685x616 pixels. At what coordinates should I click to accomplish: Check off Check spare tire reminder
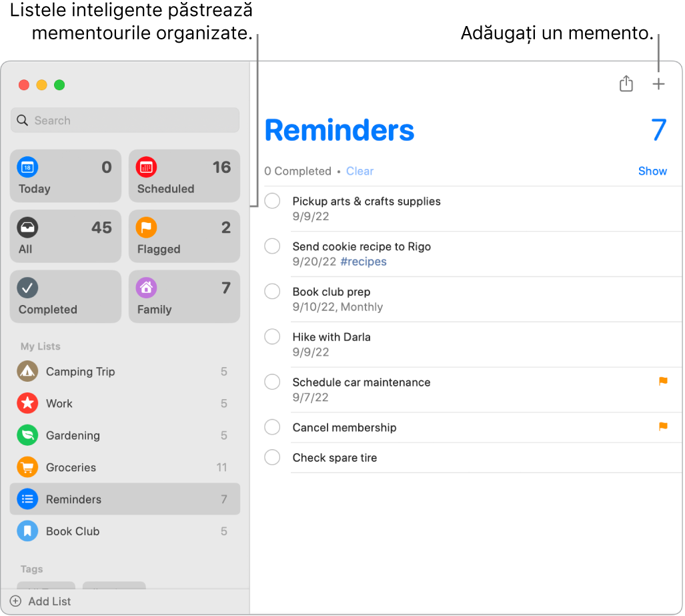click(x=272, y=458)
